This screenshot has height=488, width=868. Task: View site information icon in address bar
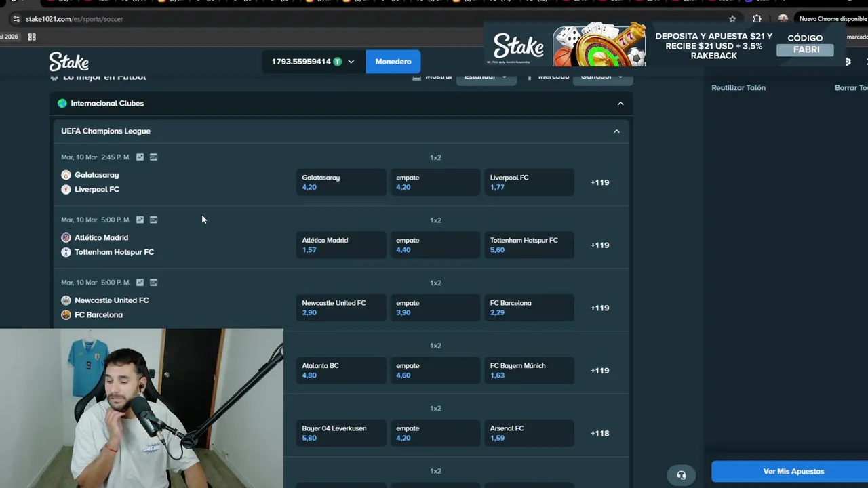pos(16,19)
